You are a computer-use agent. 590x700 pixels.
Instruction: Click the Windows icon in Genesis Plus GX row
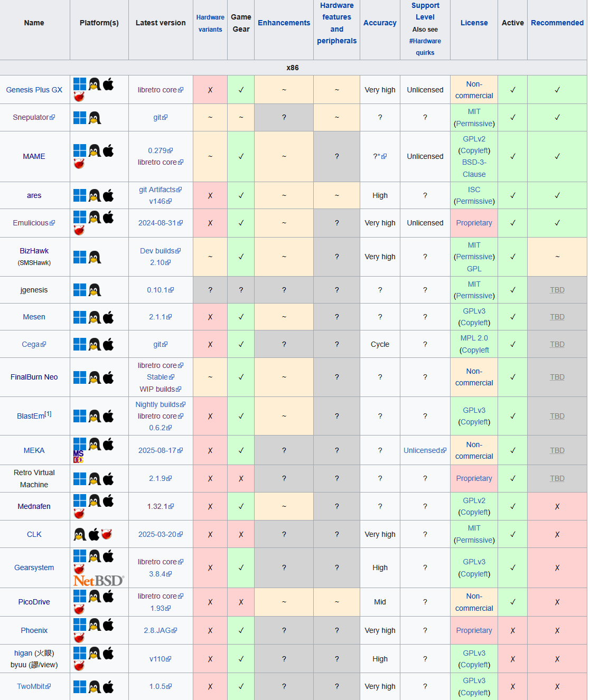coord(80,84)
